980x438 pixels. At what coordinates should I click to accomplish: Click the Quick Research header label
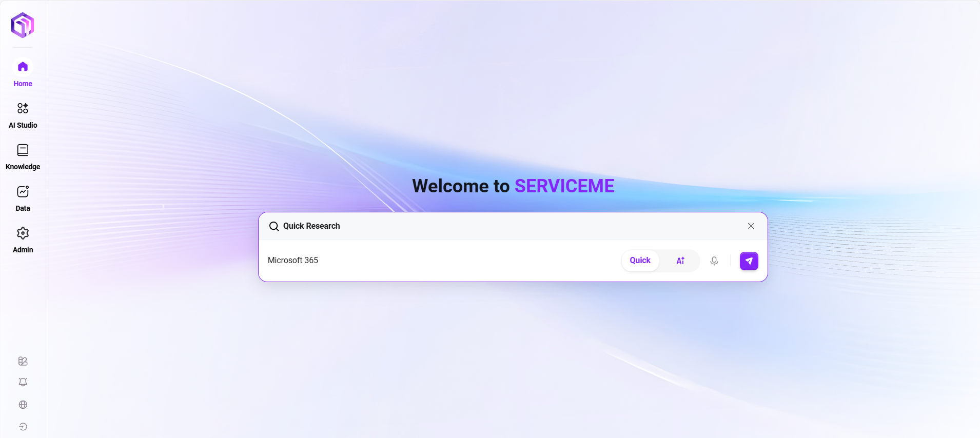311,226
